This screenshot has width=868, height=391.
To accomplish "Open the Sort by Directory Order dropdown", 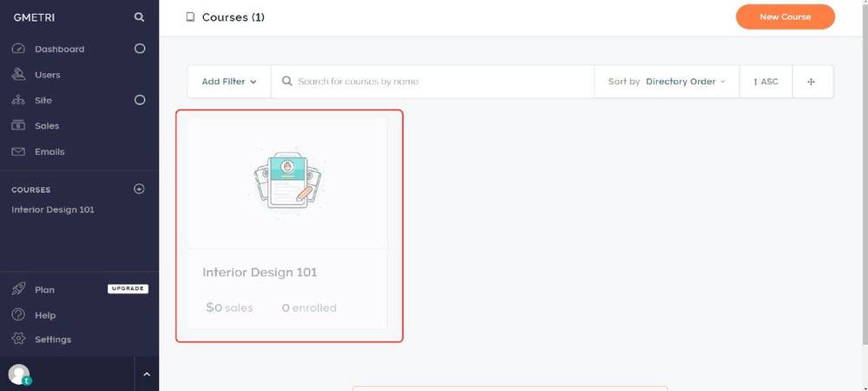I will click(667, 82).
